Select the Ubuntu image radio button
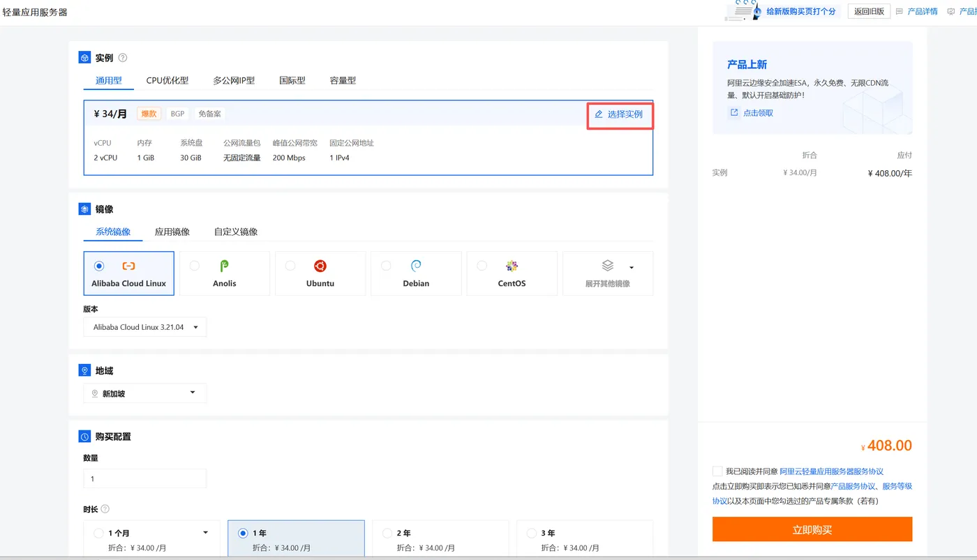977x560 pixels. (290, 266)
